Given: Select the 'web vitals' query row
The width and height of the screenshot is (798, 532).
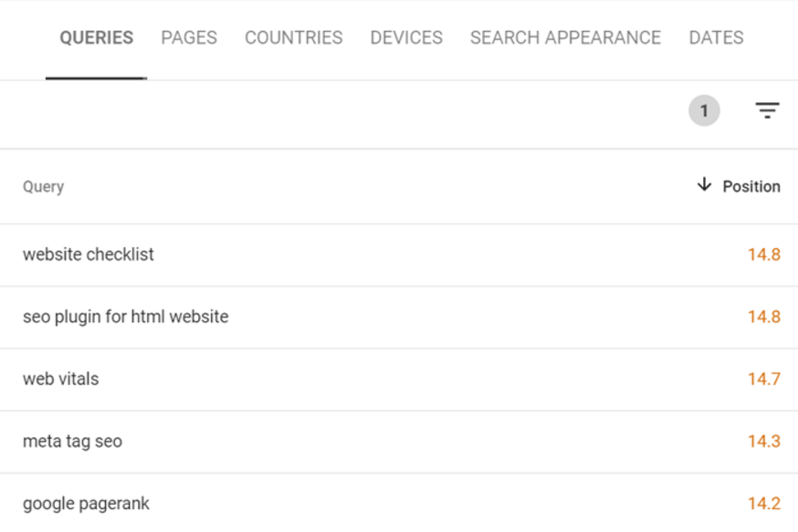Looking at the screenshot, I should (x=60, y=379).
